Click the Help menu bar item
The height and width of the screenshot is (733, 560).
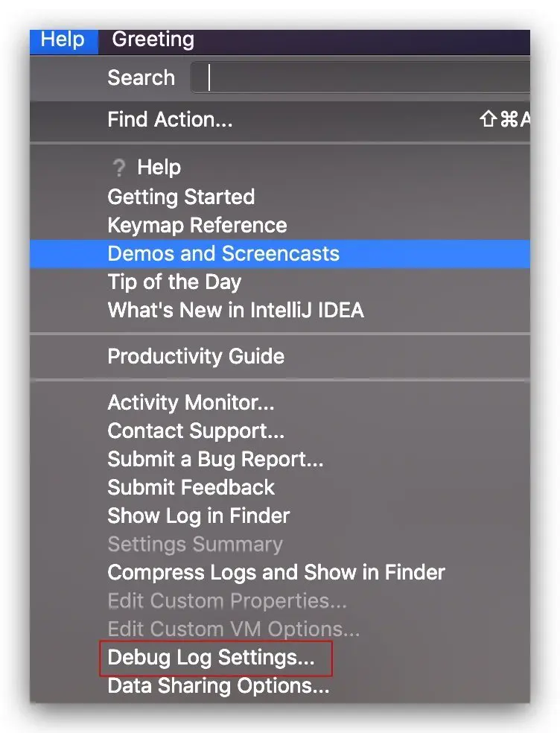[63, 40]
